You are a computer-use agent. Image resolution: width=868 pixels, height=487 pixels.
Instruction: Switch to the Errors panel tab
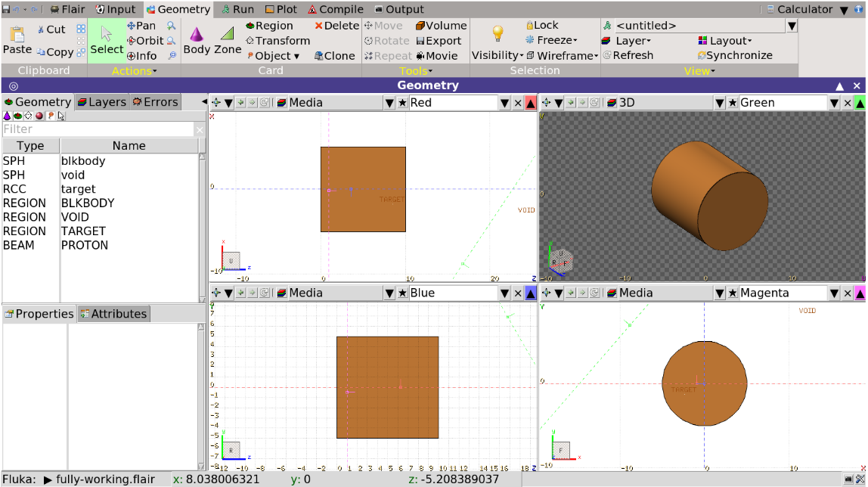pos(155,102)
